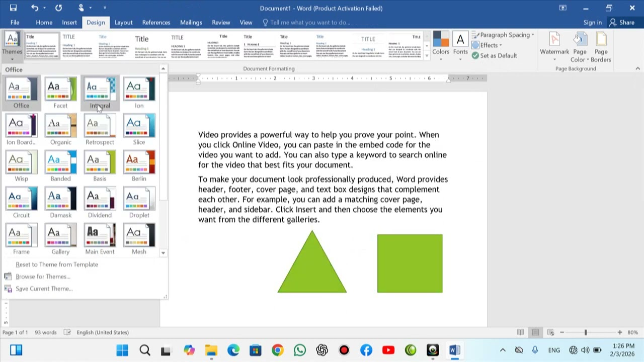This screenshot has height=362, width=644.
Task: Open the Watermark menu
Action: pos(554,46)
